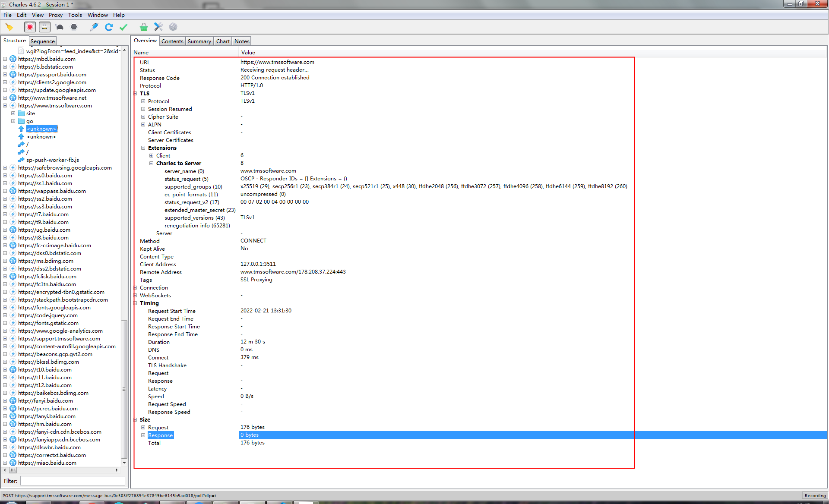Image resolution: width=829 pixels, height=504 pixels.
Task: Open the Edit menu
Action: tap(22, 15)
